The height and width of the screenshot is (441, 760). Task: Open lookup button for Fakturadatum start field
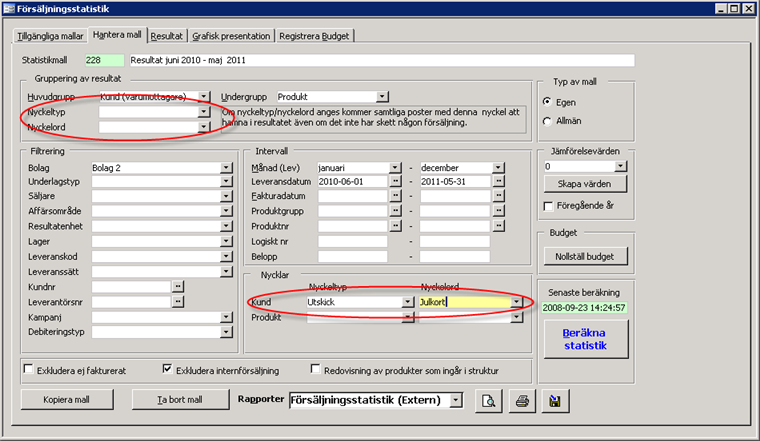[x=397, y=197]
